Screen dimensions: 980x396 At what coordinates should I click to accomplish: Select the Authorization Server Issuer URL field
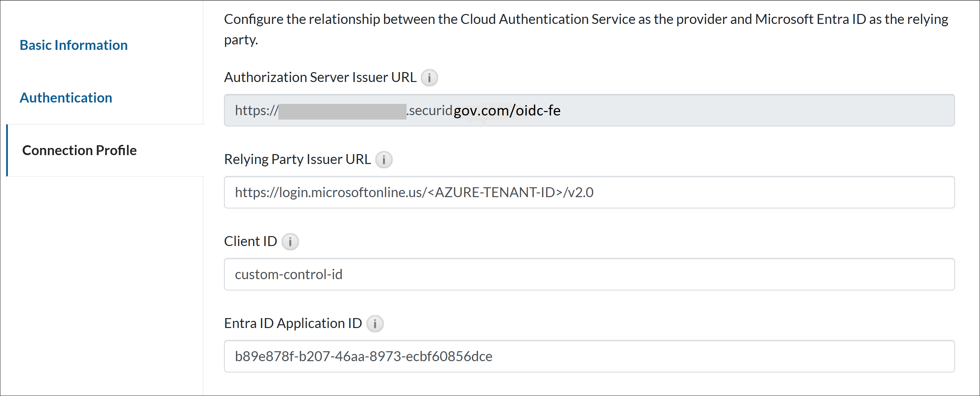590,110
